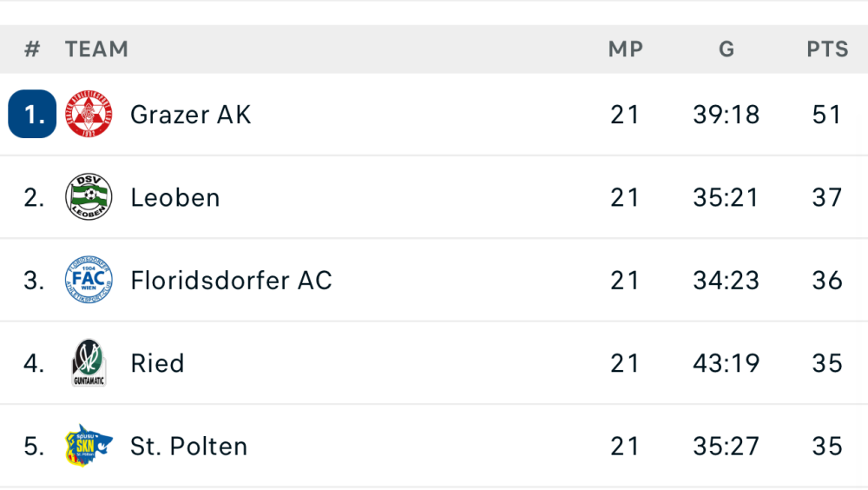Open the Ried team name link

(157, 363)
